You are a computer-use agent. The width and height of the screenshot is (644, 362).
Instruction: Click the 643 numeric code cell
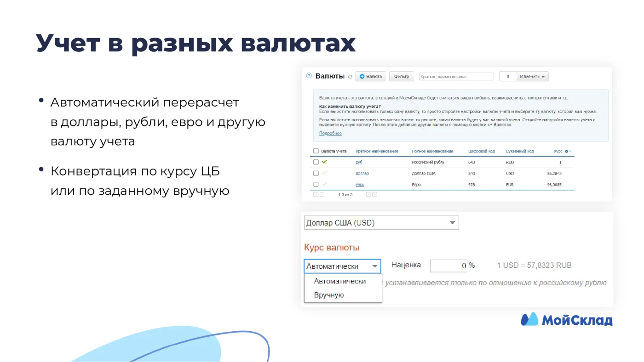(x=471, y=162)
